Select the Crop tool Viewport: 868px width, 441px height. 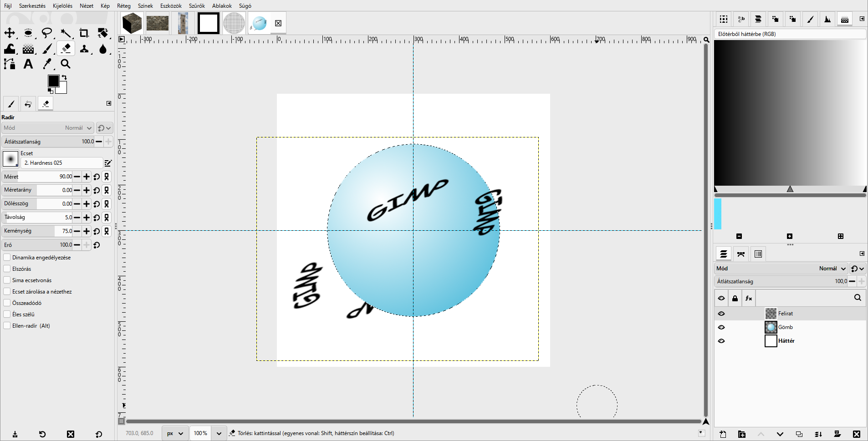pos(84,33)
